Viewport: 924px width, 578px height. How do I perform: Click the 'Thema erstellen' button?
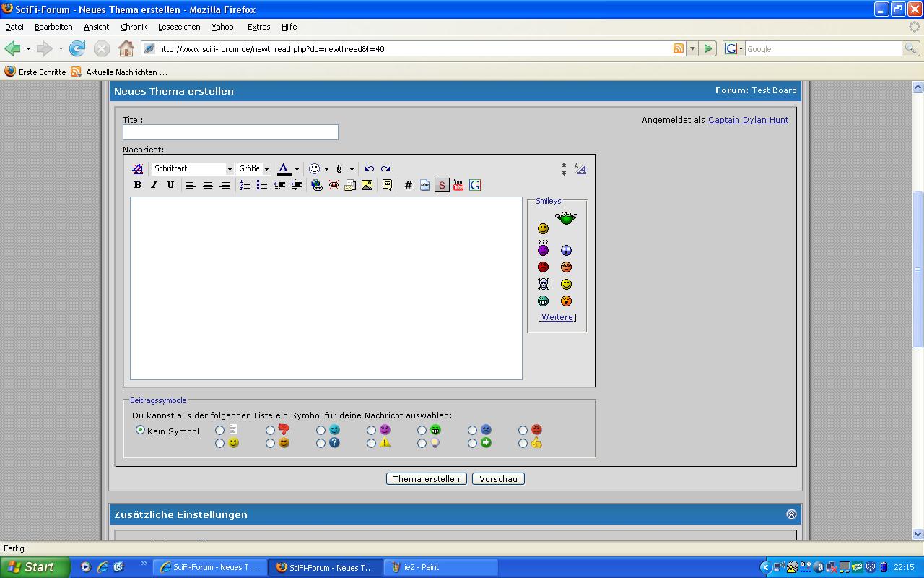click(426, 478)
